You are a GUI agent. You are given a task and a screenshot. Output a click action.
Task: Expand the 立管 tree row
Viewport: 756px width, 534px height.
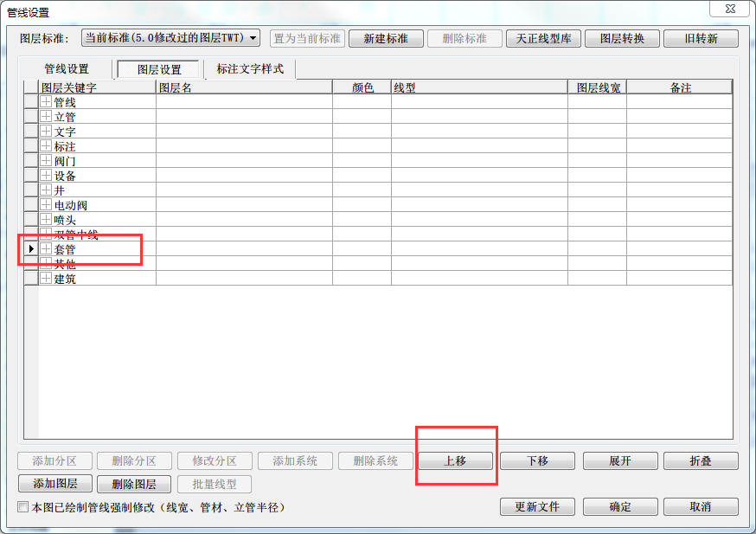tap(46, 116)
